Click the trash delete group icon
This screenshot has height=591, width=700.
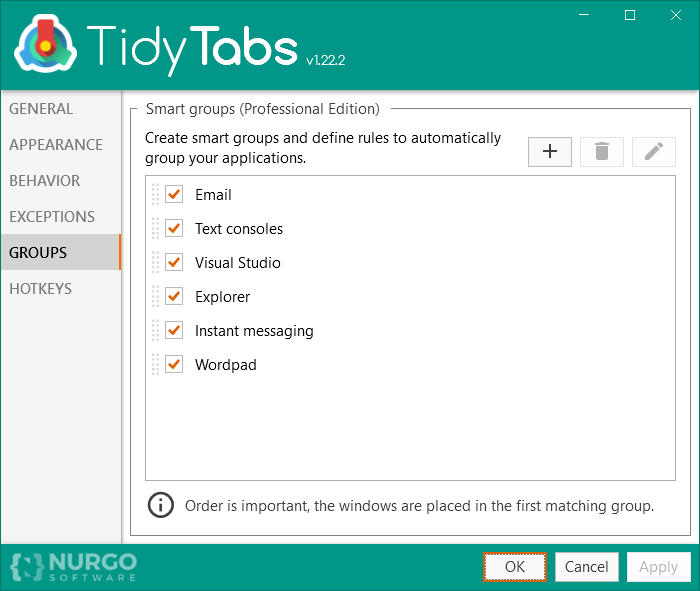601,152
